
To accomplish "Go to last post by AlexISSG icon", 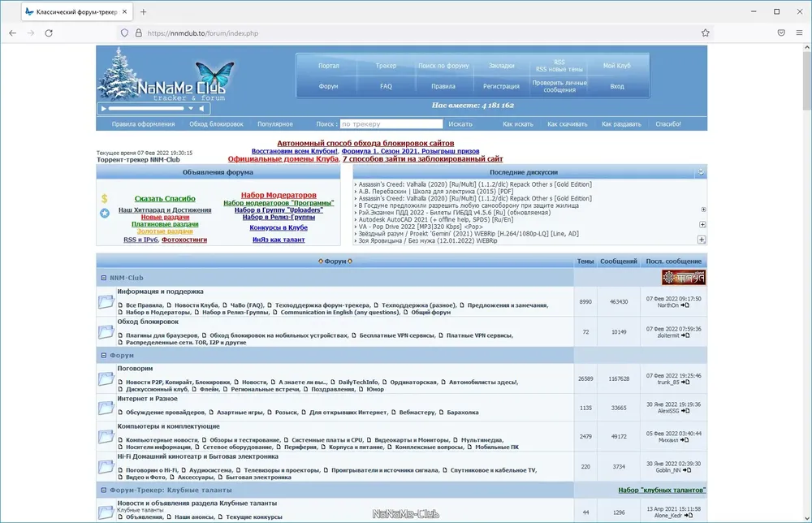I will coord(685,411).
